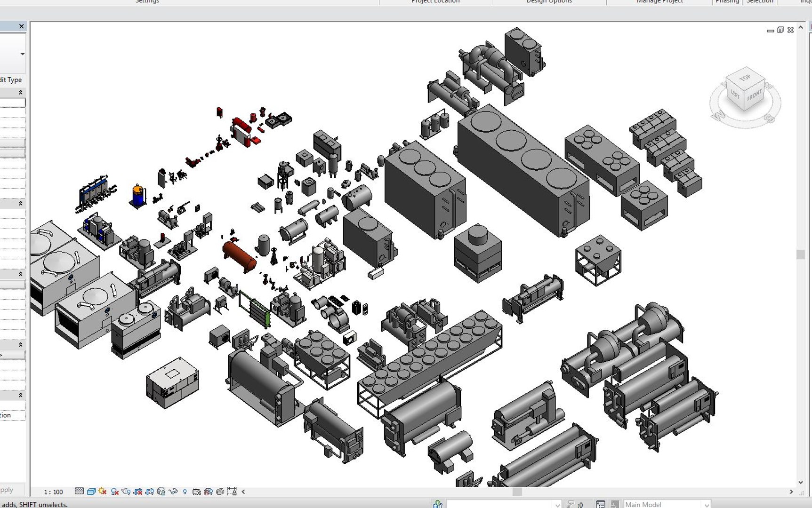Click the LEFT face of the ViewCube
The height and width of the screenshot is (508, 812).
735,94
